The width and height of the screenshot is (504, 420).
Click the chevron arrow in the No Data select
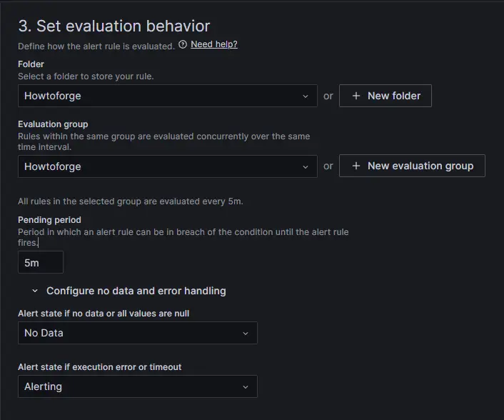click(246, 333)
